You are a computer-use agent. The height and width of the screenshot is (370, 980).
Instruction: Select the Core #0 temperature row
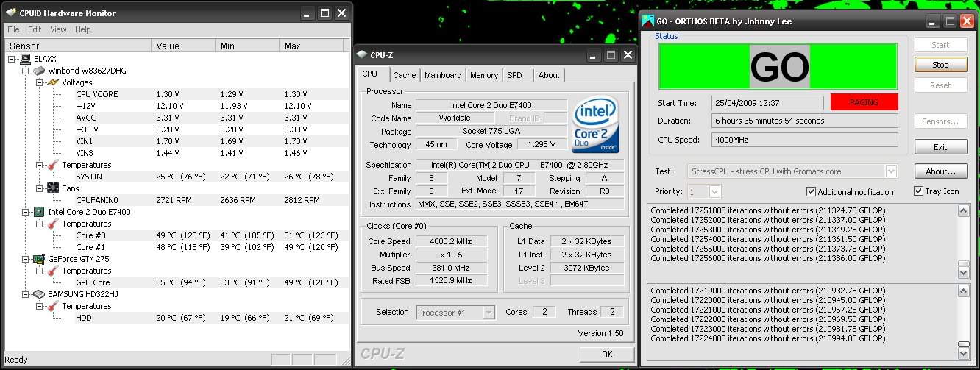pyautogui.click(x=175, y=235)
